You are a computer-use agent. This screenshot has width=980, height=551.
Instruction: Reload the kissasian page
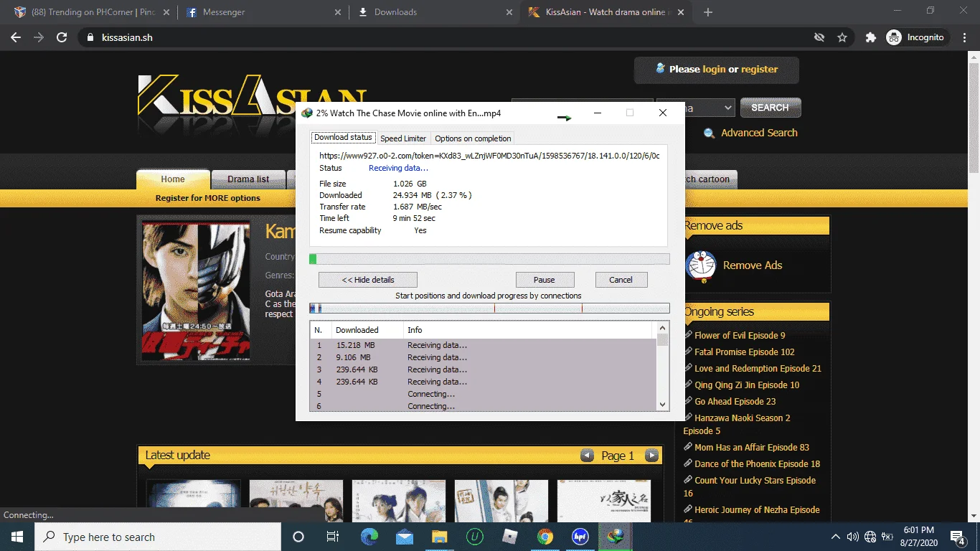(62, 37)
